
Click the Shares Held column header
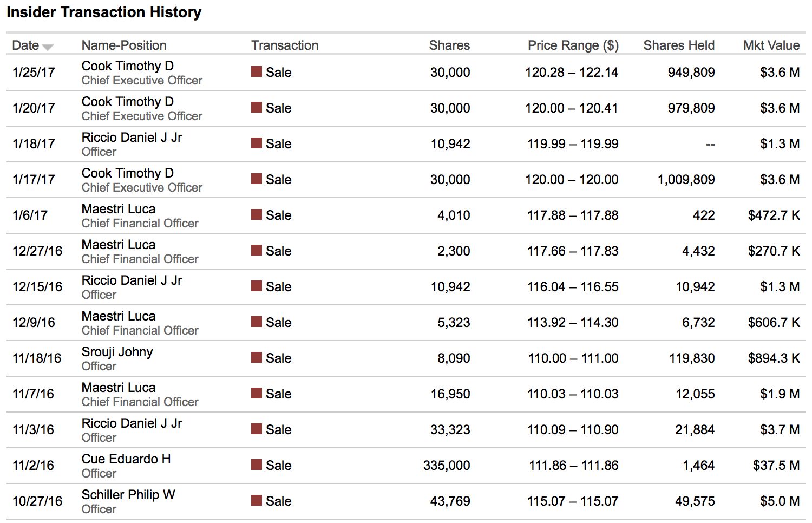[x=678, y=45]
